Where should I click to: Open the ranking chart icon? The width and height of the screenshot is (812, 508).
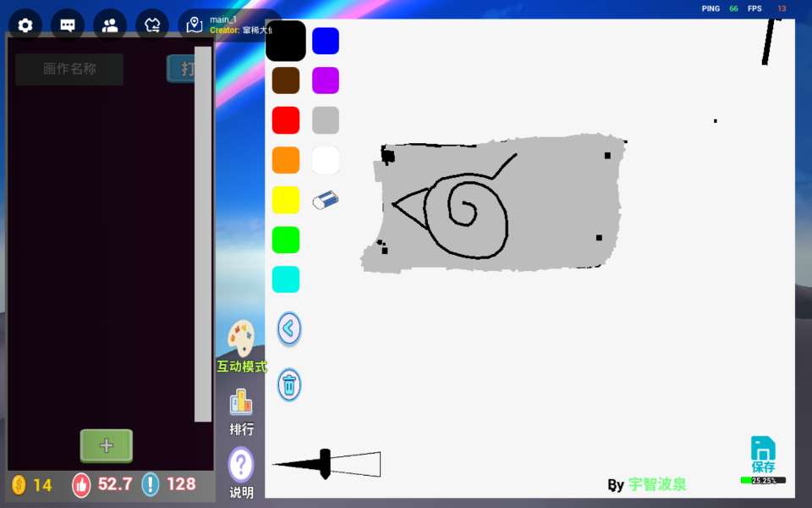click(x=241, y=401)
